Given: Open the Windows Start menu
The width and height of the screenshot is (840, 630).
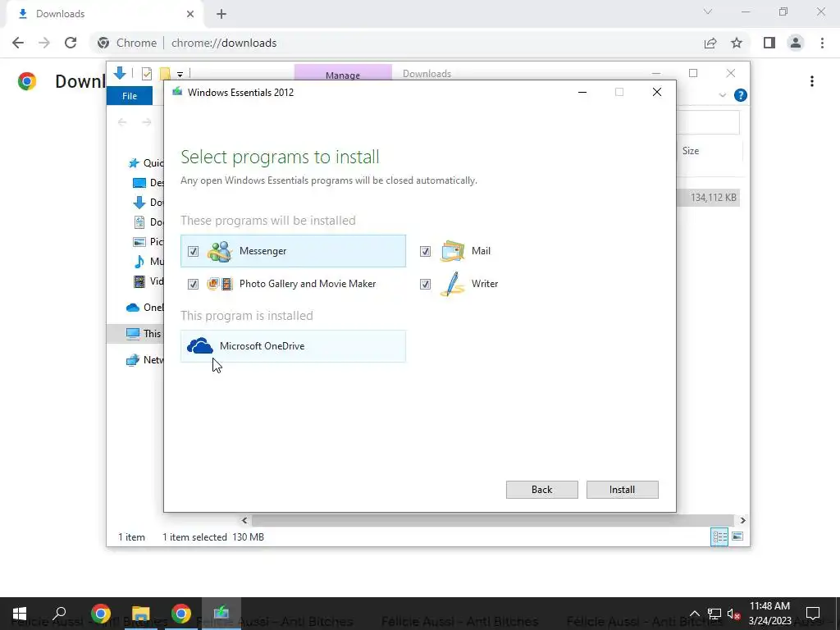Looking at the screenshot, I should pyautogui.click(x=20, y=614).
